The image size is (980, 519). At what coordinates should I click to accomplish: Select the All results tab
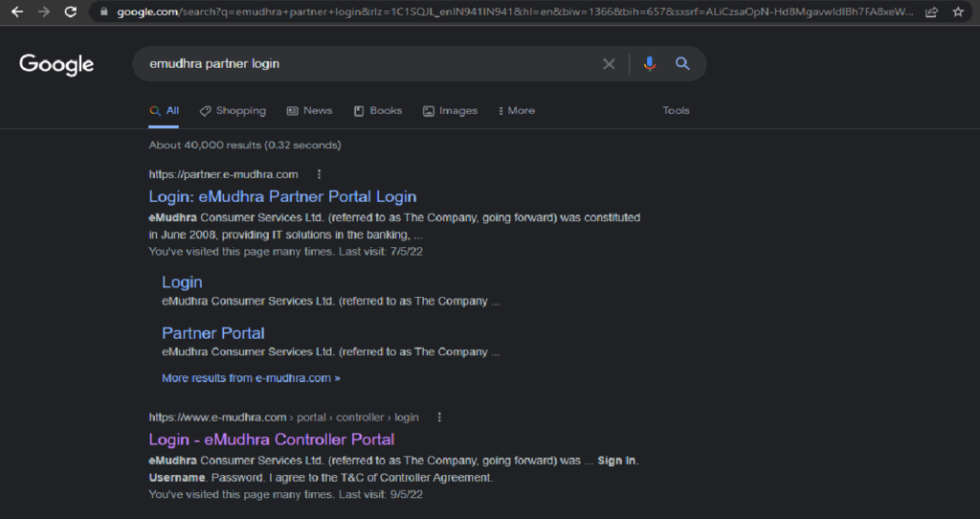click(x=164, y=111)
